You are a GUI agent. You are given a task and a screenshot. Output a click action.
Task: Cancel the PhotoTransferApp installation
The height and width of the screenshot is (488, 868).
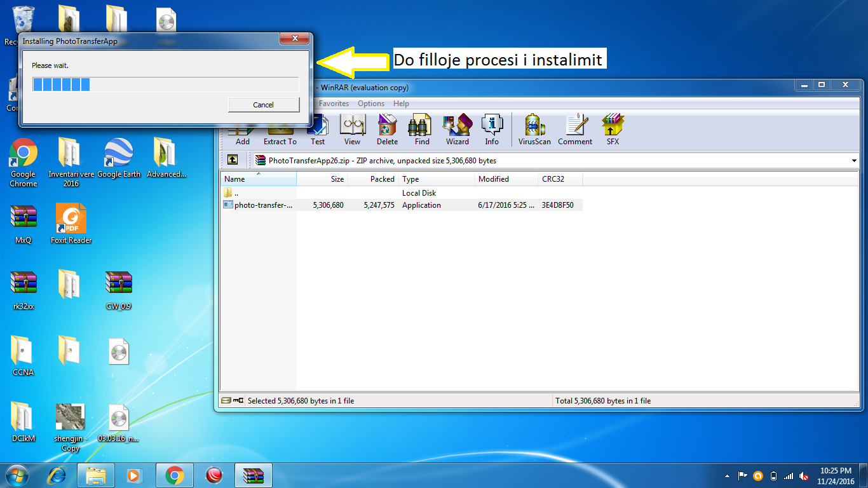pos(263,105)
